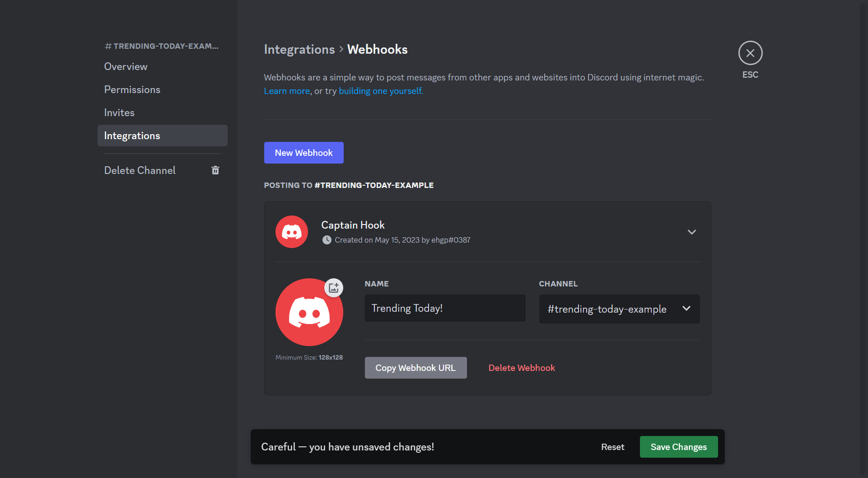Viewport: 868px width, 478px height.
Task: Close settings with the ESC circle icon
Action: pyautogui.click(x=750, y=53)
